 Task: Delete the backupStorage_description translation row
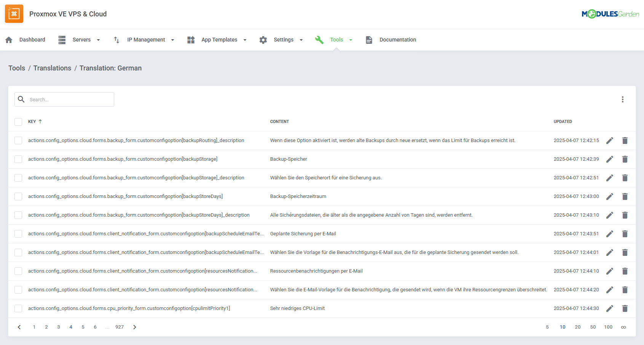point(625,178)
